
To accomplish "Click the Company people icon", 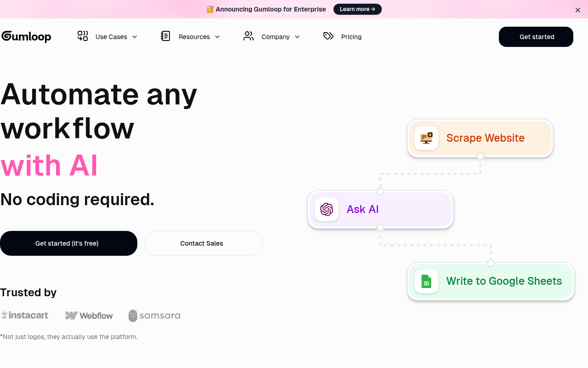I will coord(249,35).
